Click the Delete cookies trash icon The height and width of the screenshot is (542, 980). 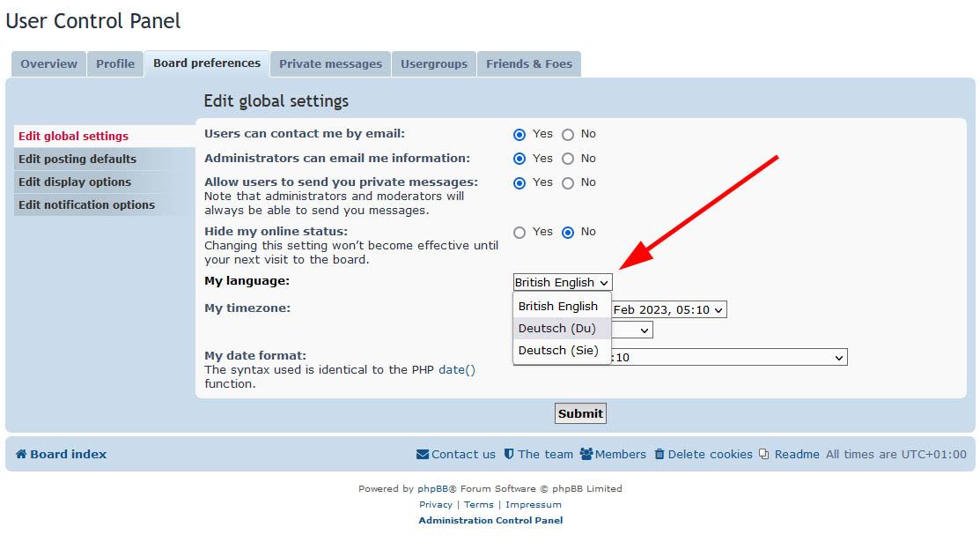click(659, 454)
